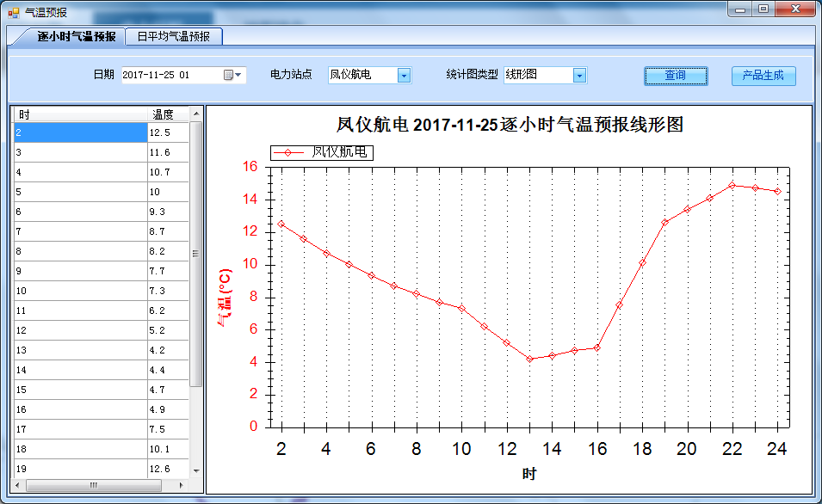Click the 查询 query button
This screenshot has height=504, width=822.
[676, 76]
